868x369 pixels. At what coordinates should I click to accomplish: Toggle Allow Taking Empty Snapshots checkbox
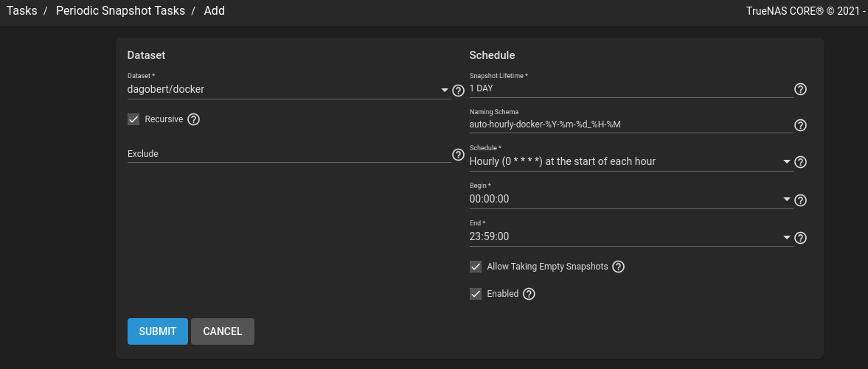pos(476,267)
